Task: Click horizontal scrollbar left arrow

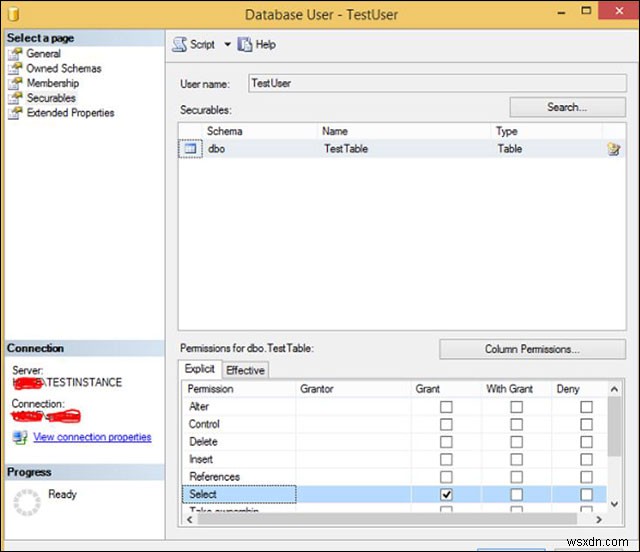Action: tap(189, 519)
